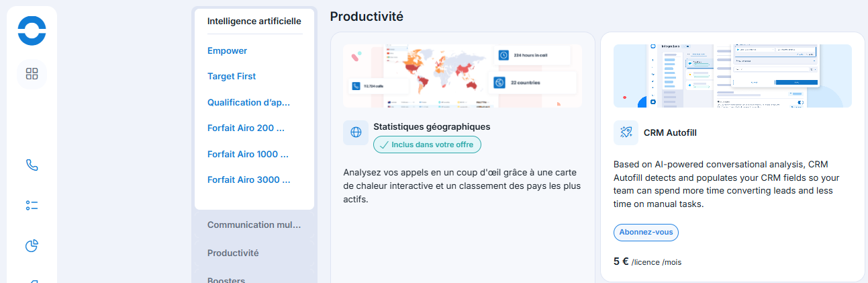The image size is (868, 283).
Task: Choose Forfait Airo 3000 plan
Action: click(249, 179)
